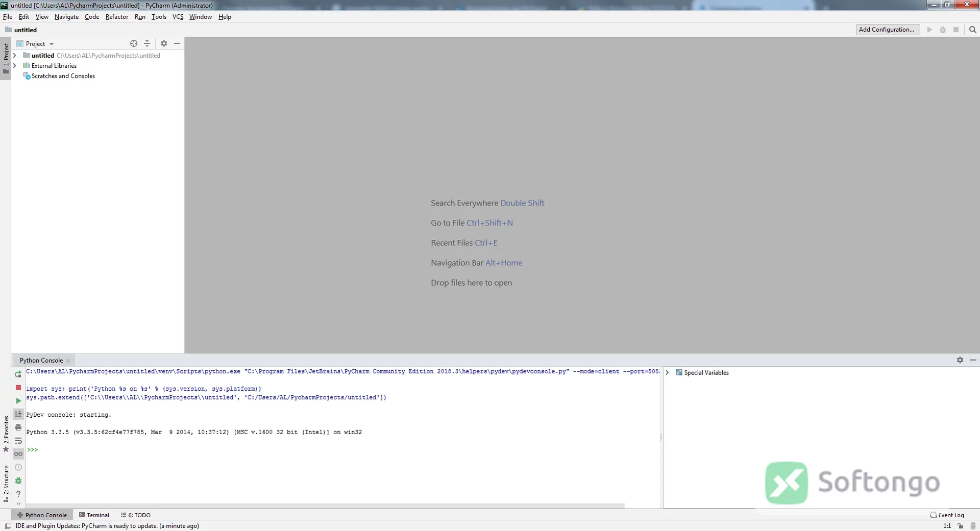The width and height of the screenshot is (980, 531).
Task: Open the 6: TODO tool window
Action: [x=136, y=515]
